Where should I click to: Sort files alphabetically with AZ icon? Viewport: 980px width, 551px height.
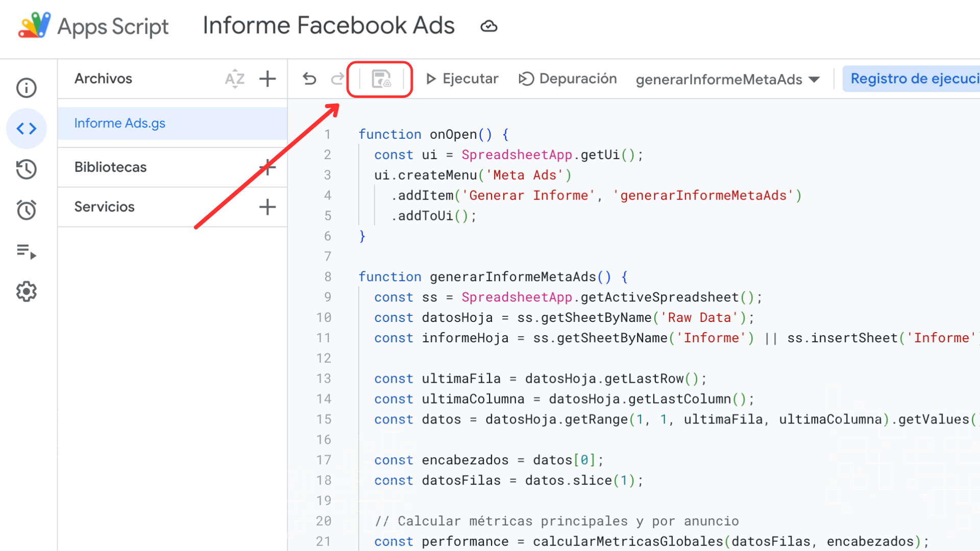(235, 79)
